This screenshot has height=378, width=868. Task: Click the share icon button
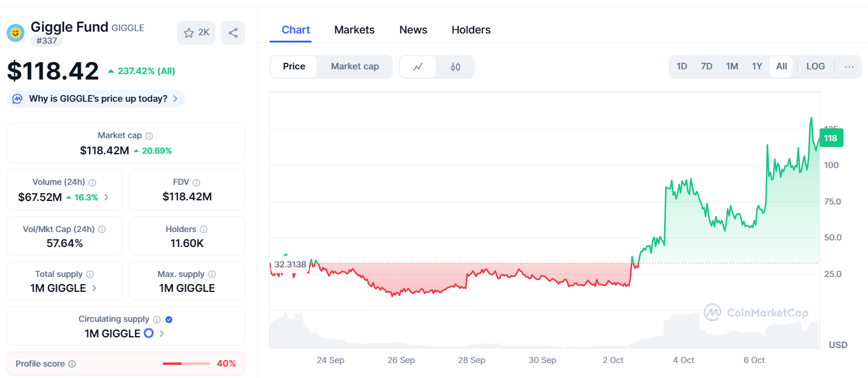[x=233, y=33]
